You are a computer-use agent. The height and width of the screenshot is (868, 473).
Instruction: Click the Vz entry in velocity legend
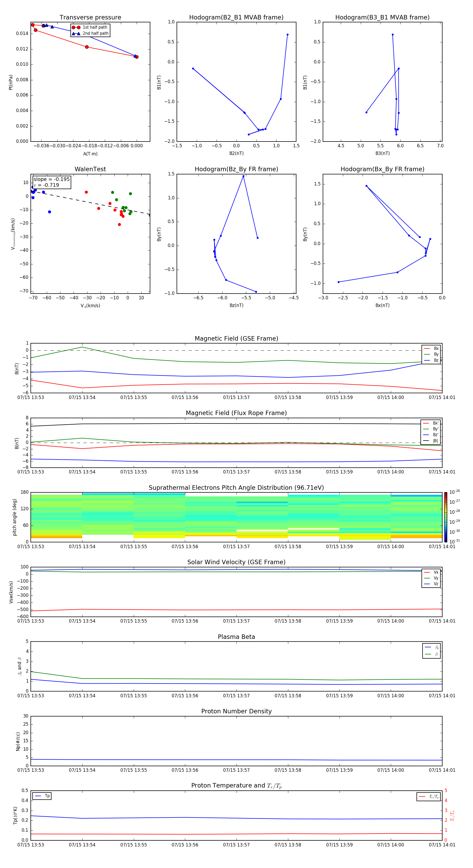(x=431, y=584)
